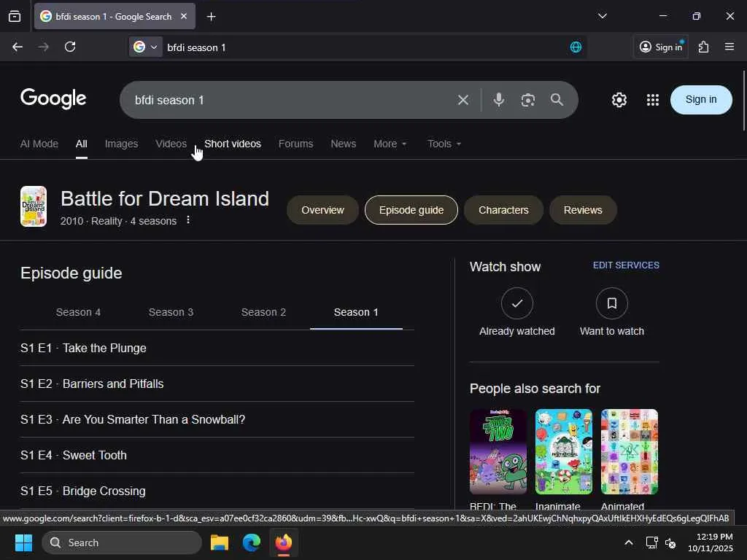Expand episode S1 E5 Bridge Crossing
Screen dimensions: 747x560
pos(217,491)
